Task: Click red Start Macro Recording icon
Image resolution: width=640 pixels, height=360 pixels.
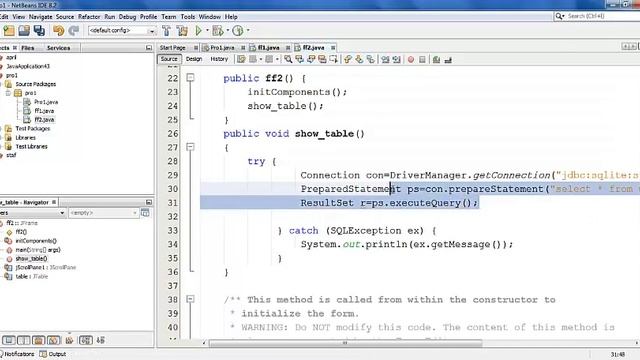Action: 411,60
